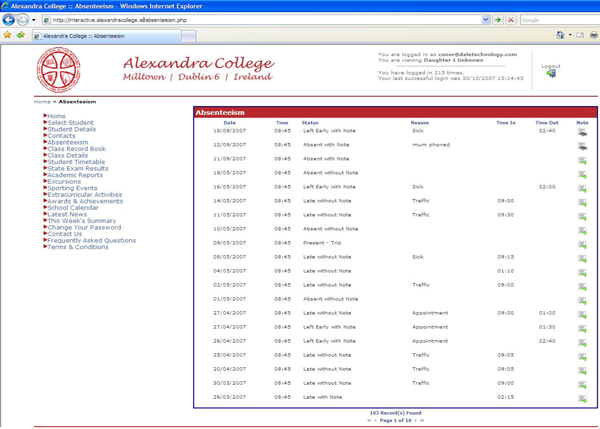Open School Calendar sidebar link

pos(73,207)
